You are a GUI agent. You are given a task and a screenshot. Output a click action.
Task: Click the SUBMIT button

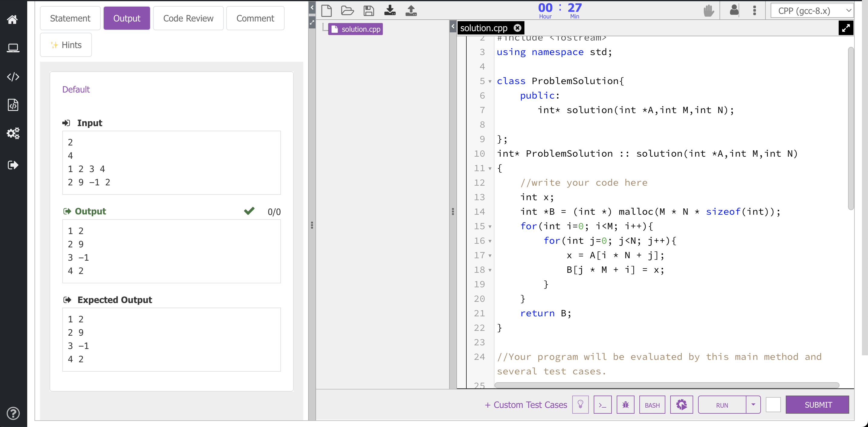(x=818, y=405)
